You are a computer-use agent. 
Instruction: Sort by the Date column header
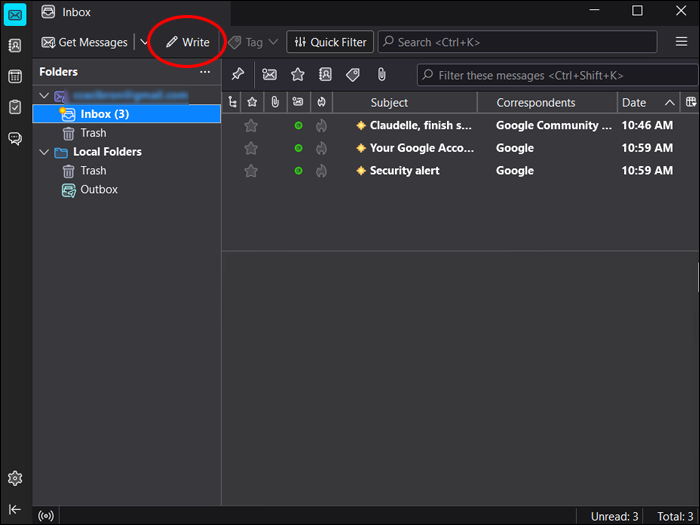649,103
